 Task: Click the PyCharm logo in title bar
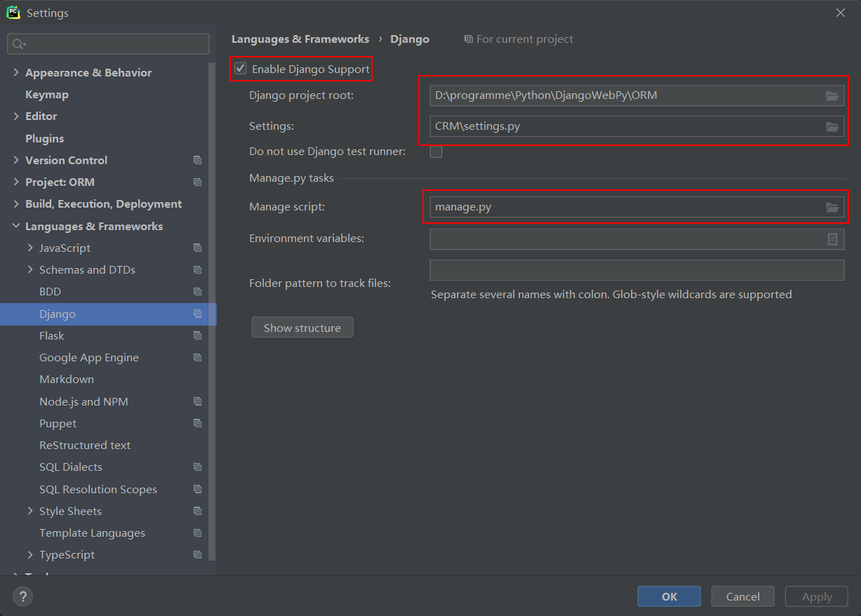[13, 13]
